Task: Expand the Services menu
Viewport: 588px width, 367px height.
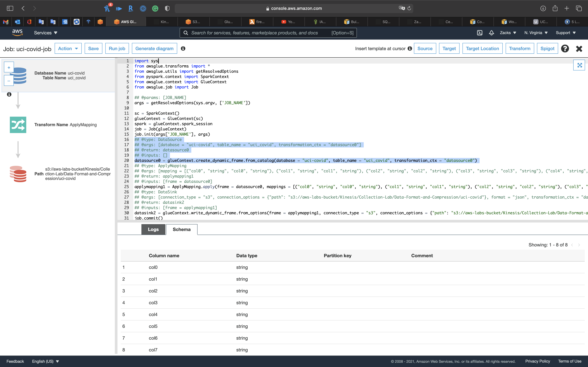Action: [x=45, y=33]
